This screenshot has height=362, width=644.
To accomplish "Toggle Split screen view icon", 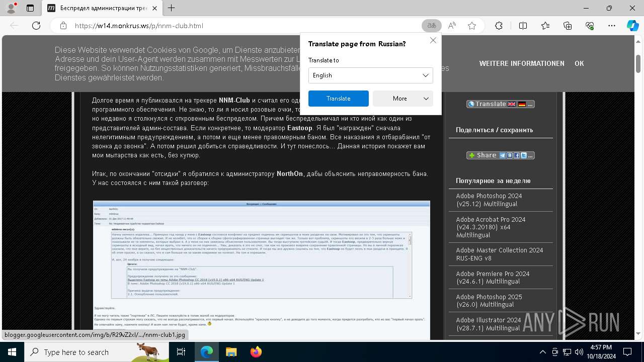I will pyautogui.click(x=523, y=26).
